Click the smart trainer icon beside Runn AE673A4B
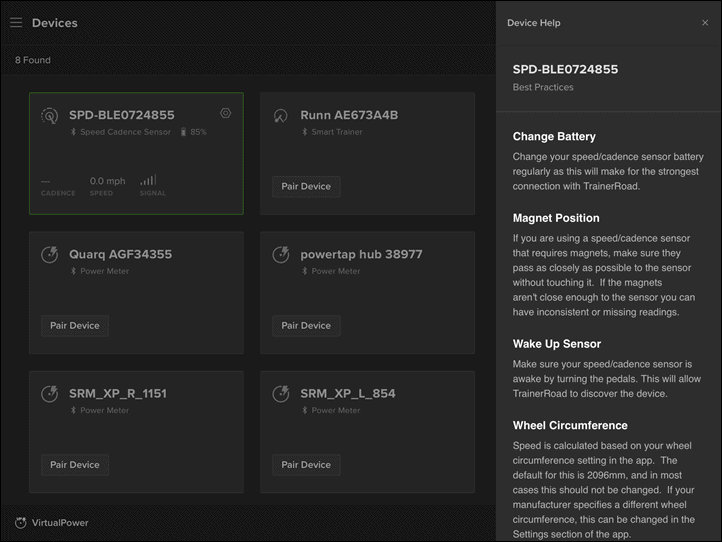722x542 pixels. 280,116
